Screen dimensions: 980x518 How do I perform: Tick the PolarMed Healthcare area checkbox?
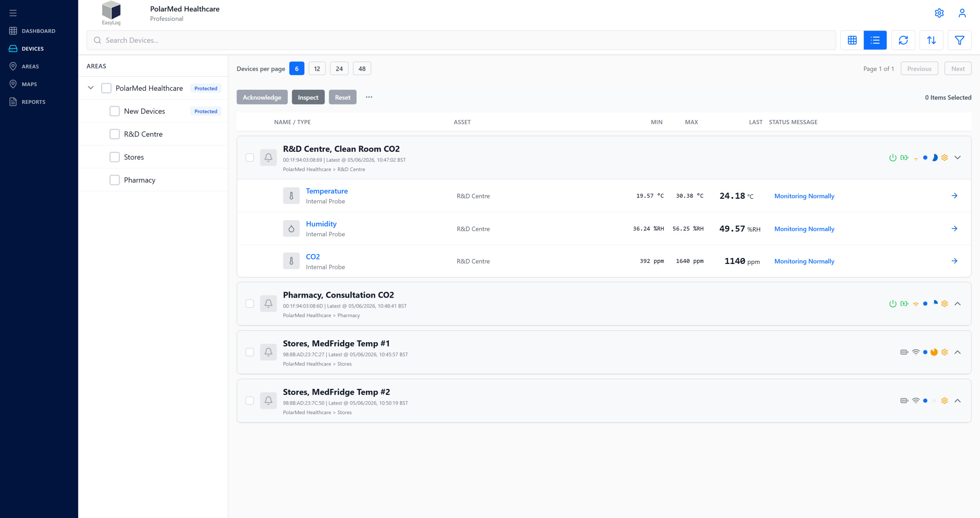point(106,88)
